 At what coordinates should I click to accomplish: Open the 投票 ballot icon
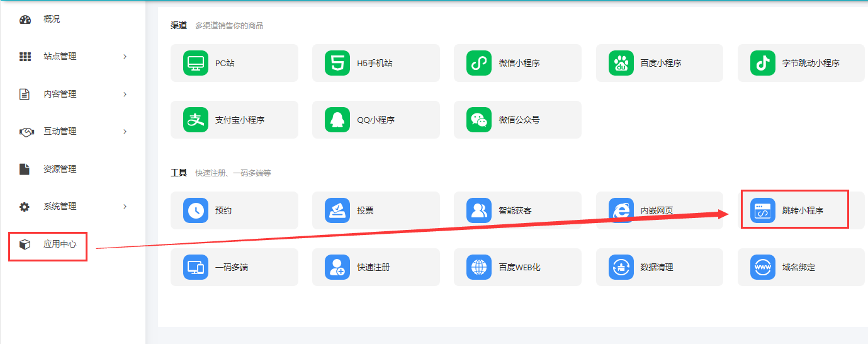[x=337, y=210]
